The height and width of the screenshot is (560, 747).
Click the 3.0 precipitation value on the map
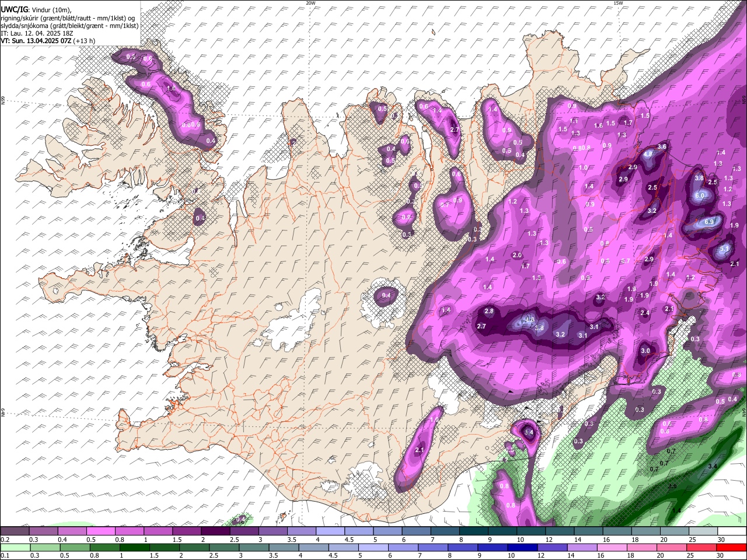(x=645, y=351)
